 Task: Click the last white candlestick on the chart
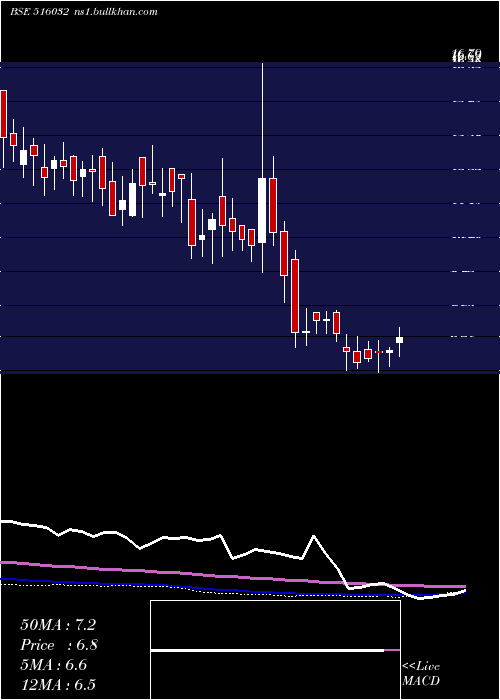(400, 342)
